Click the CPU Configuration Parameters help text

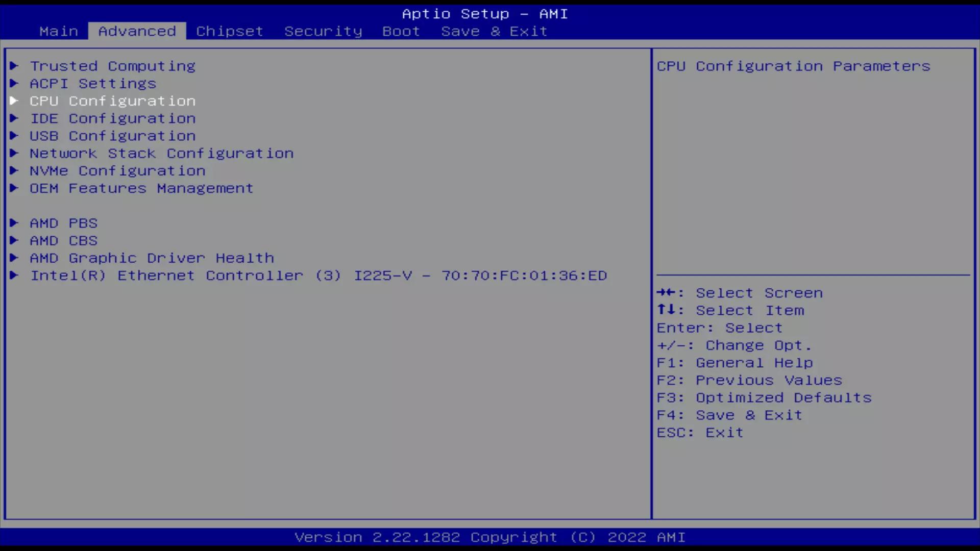point(793,66)
